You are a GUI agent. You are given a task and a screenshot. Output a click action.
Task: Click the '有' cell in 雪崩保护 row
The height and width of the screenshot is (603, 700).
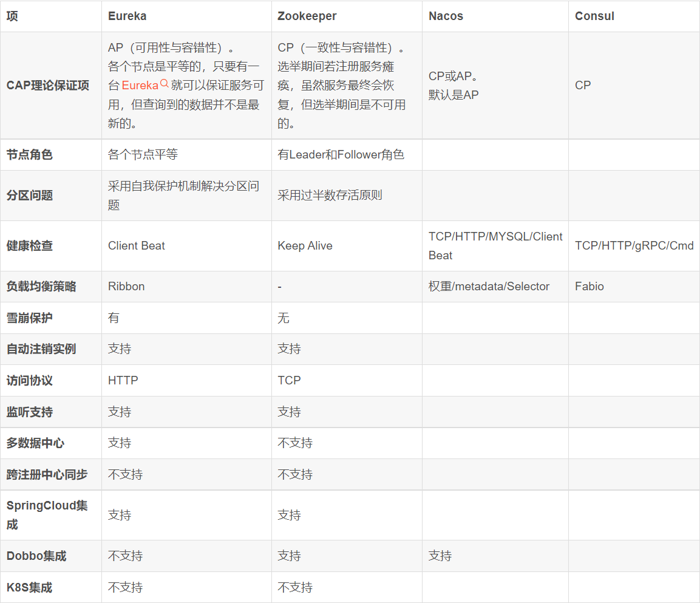click(x=186, y=318)
